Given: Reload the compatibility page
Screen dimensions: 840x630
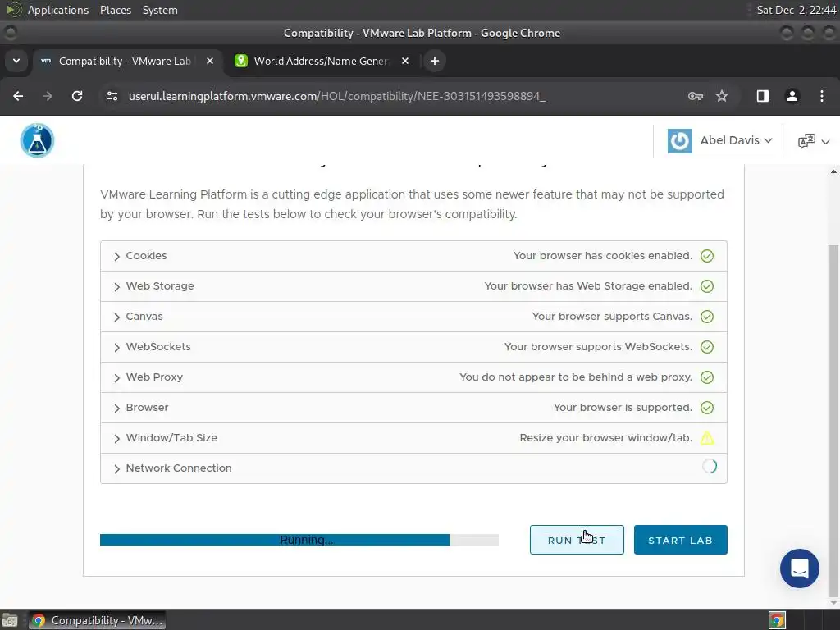Looking at the screenshot, I should click(77, 96).
